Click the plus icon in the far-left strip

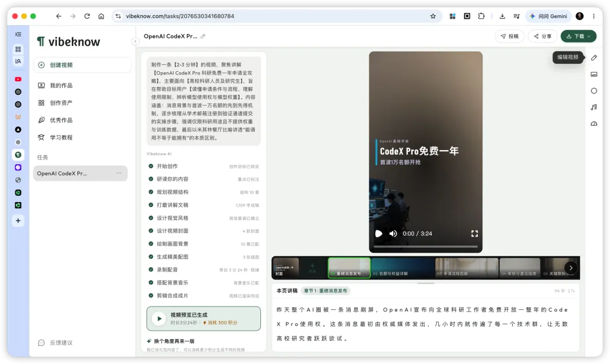coord(18,221)
